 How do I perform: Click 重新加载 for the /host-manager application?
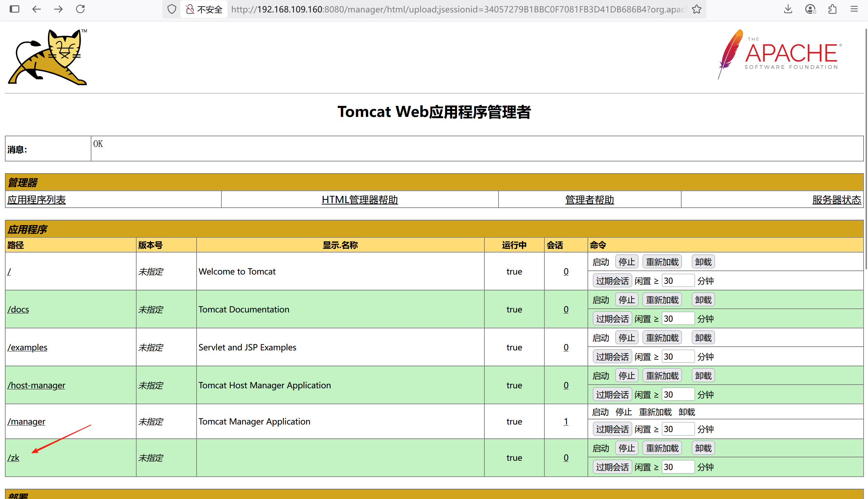(662, 376)
